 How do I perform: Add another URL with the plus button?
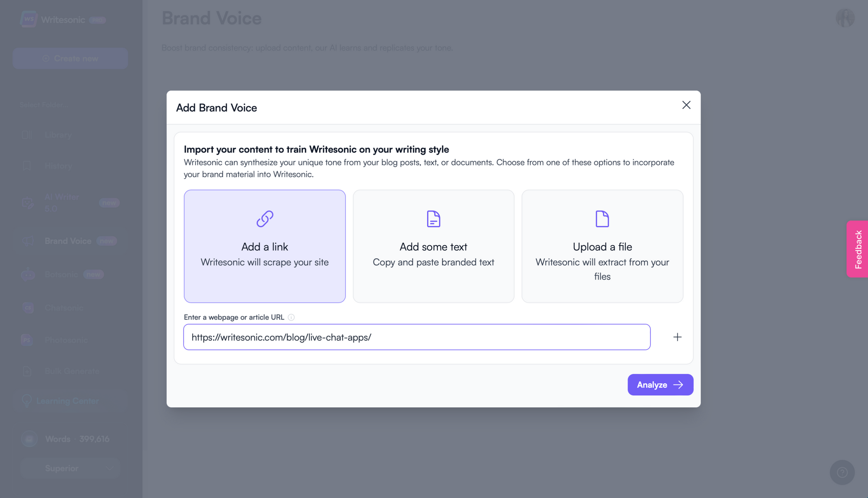(677, 336)
